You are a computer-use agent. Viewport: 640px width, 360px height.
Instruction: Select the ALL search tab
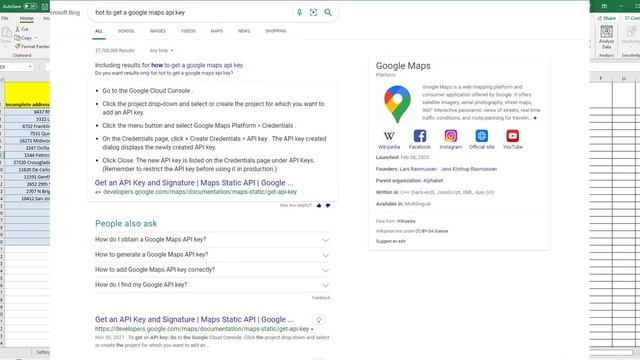[99, 31]
